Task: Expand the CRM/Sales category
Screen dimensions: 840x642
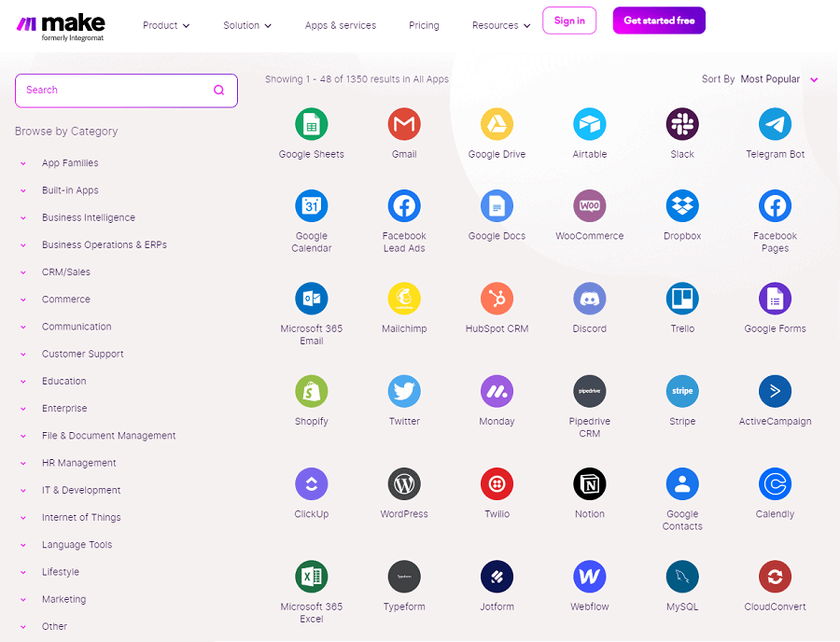Action: tap(63, 272)
